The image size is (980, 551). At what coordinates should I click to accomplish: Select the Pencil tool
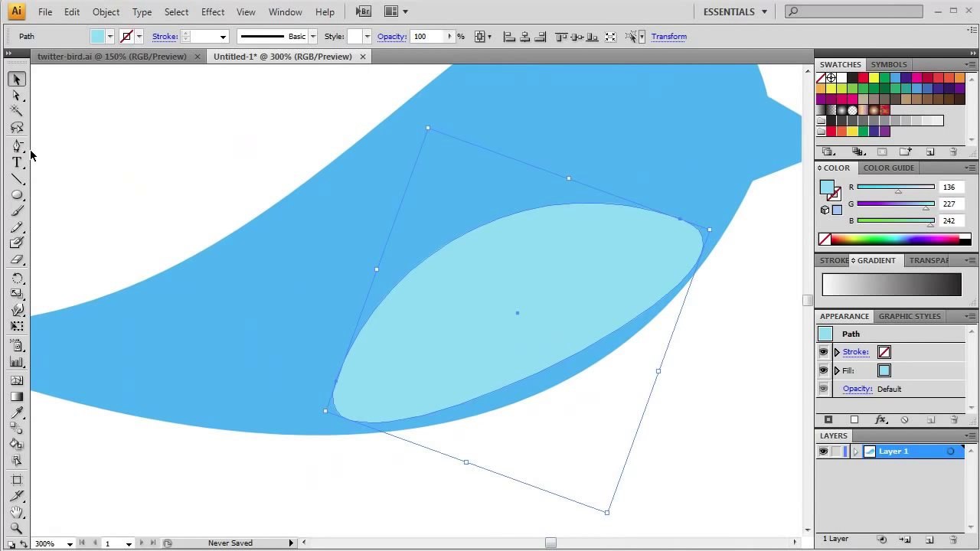[17, 227]
